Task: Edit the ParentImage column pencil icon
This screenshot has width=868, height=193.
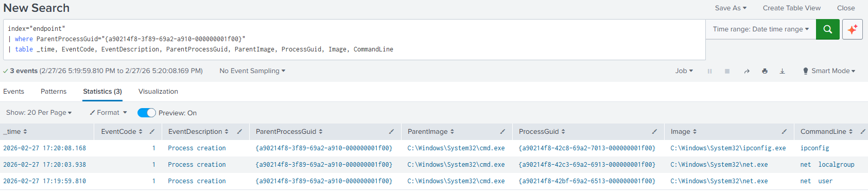Action: tap(502, 132)
